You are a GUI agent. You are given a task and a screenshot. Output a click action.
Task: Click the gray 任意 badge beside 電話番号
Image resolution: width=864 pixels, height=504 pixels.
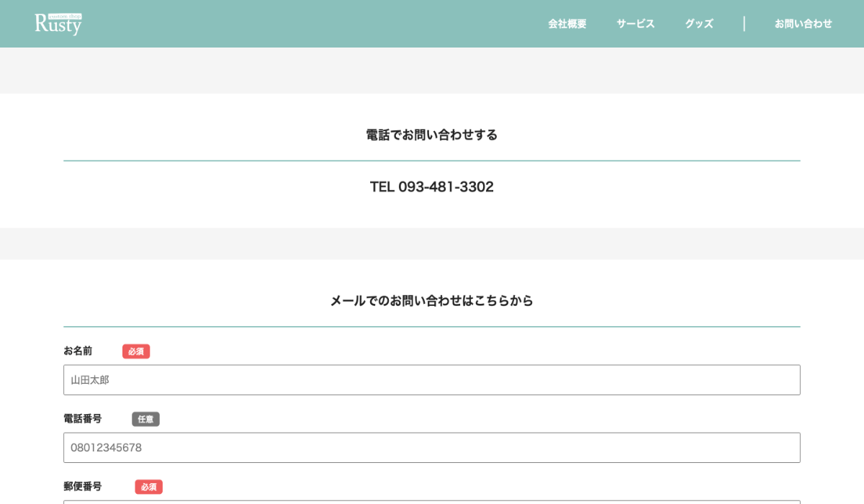(145, 419)
